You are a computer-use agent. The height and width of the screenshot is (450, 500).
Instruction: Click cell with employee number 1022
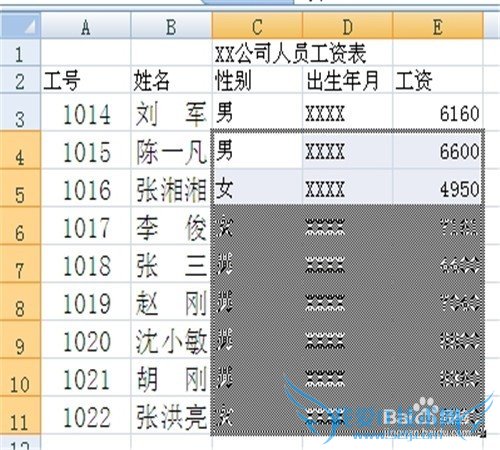(86, 415)
